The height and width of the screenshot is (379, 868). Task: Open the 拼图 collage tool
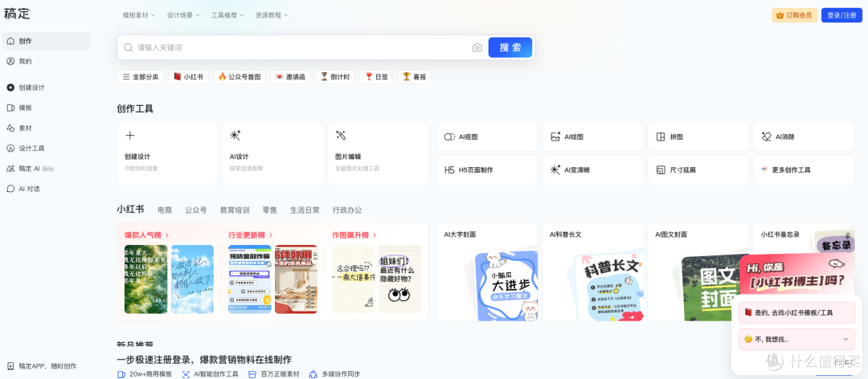698,137
